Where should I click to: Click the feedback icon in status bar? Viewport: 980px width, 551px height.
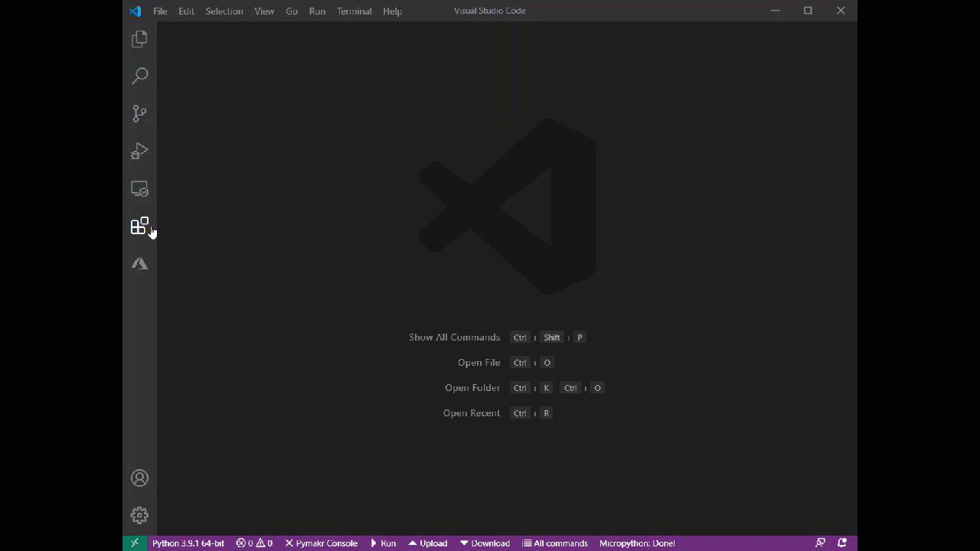[x=820, y=543]
